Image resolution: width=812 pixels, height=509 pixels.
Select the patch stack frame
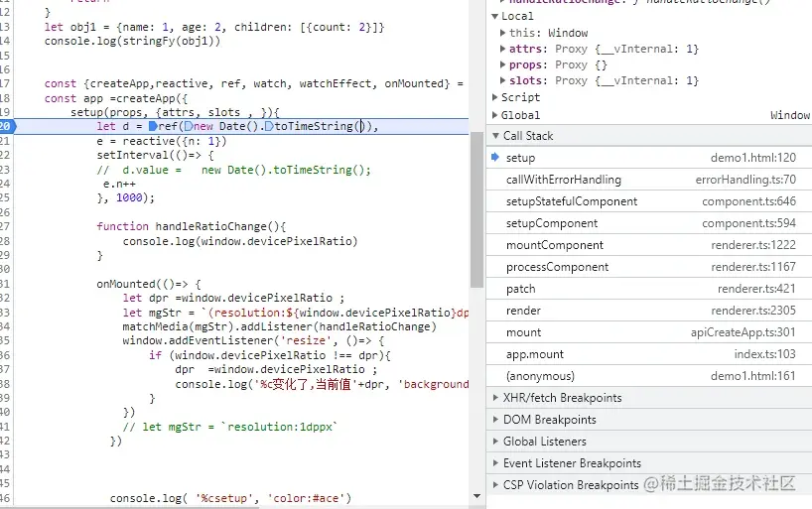click(649, 289)
